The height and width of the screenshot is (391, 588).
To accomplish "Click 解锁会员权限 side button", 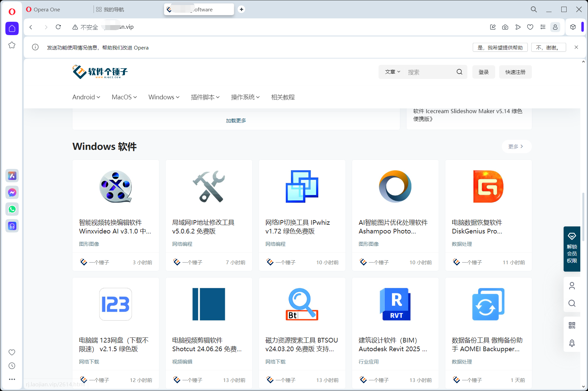I will [572, 249].
